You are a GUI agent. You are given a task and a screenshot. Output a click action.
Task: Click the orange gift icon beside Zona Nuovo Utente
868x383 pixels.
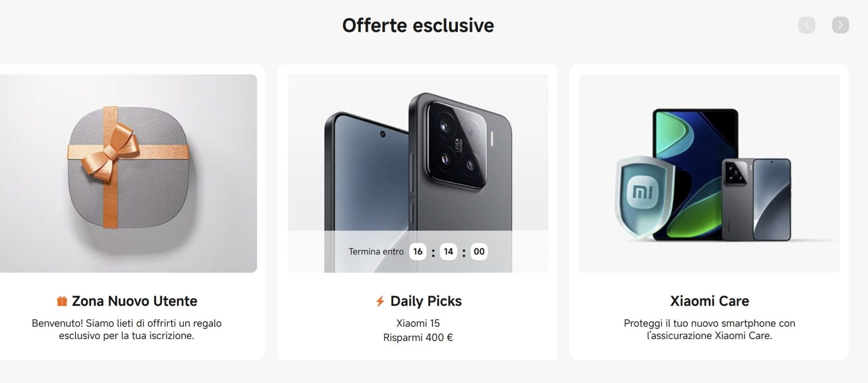(62, 301)
